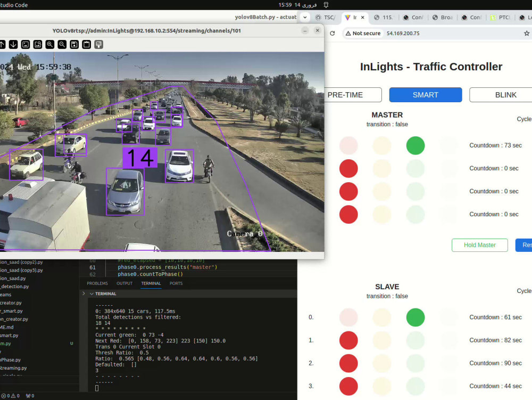Select the zoom-out tool in the stream viewer toolbar
The width and height of the screenshot is (532, 400).
(x=61, y=44)
